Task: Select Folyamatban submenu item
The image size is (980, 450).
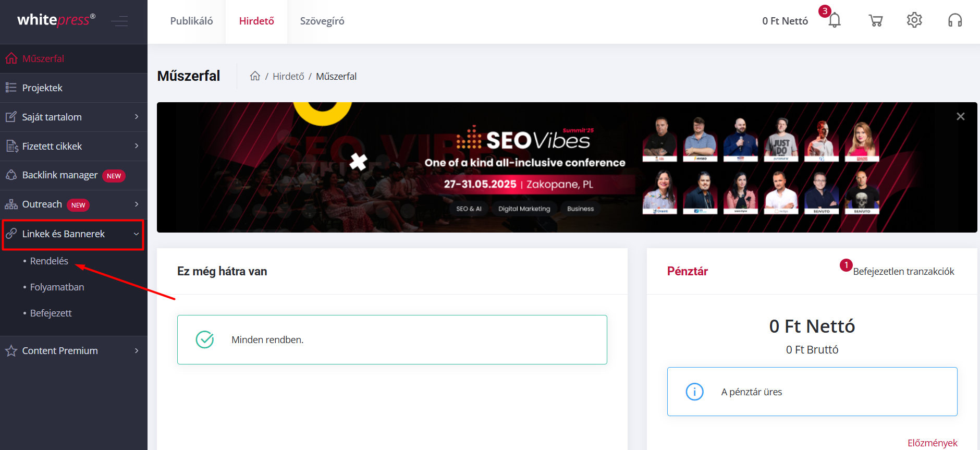Action: (x=57, y=287)
